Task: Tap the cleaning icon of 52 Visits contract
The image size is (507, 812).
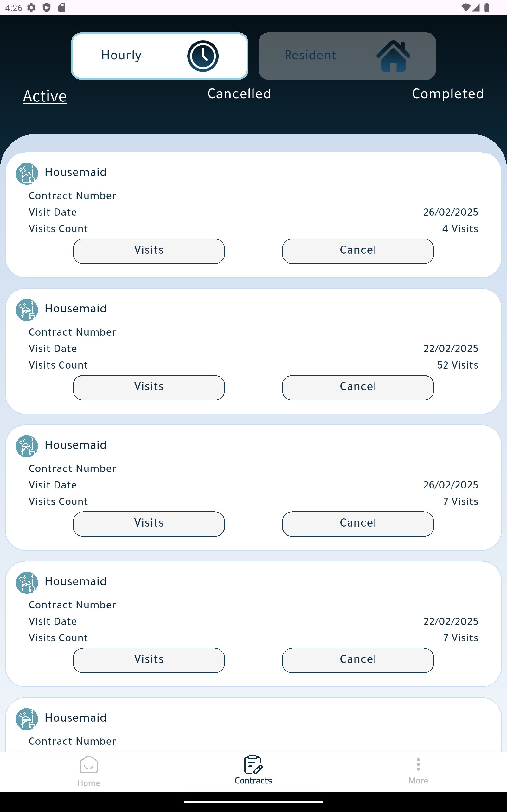Action: [27, 310]
